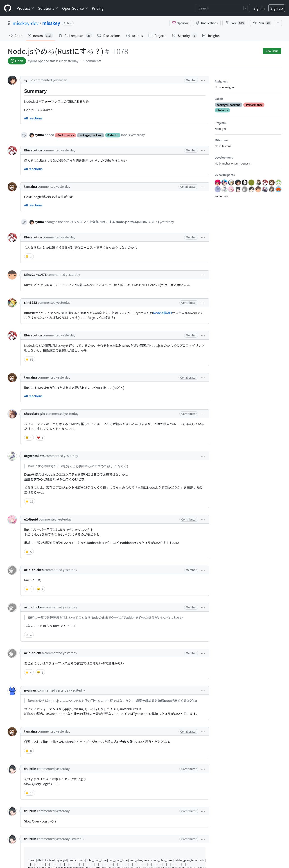This screenshot has height=868, width=289.
Task: Expand the Open Source menu
Action: [75, 8]
